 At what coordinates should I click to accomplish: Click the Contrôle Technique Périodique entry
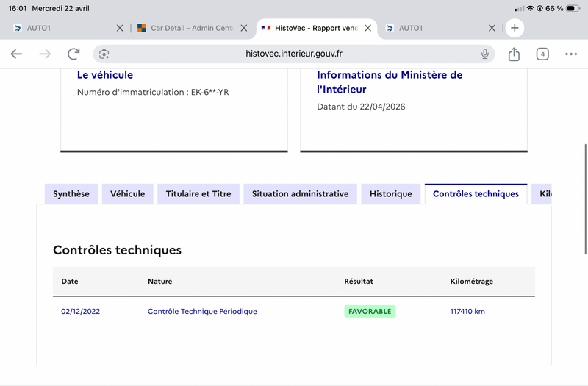coord(202,312)
